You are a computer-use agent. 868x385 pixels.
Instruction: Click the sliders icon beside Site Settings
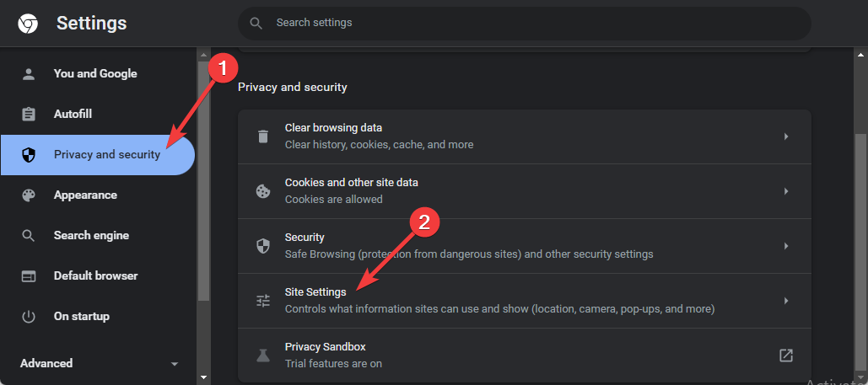tap(263, 301)
